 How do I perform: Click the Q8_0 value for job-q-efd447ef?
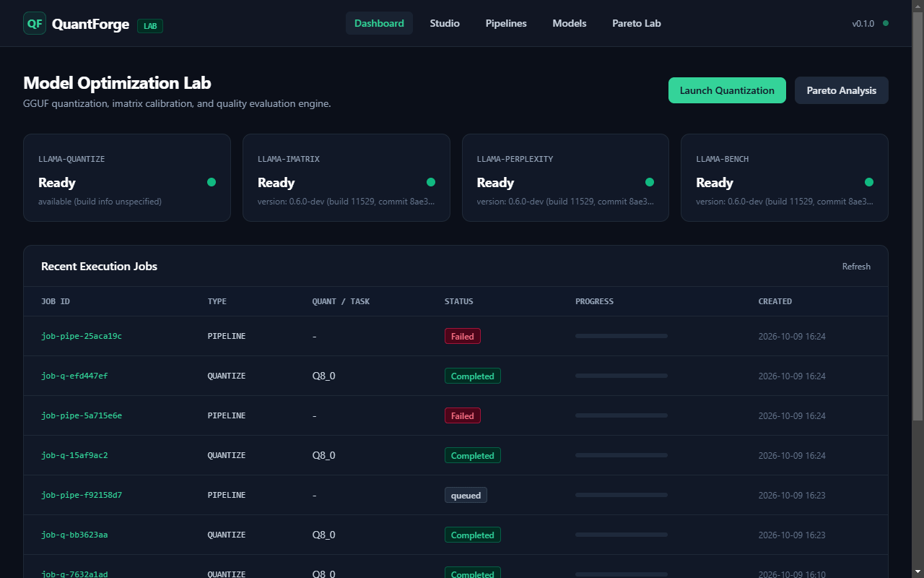click(x=323, y=376)
